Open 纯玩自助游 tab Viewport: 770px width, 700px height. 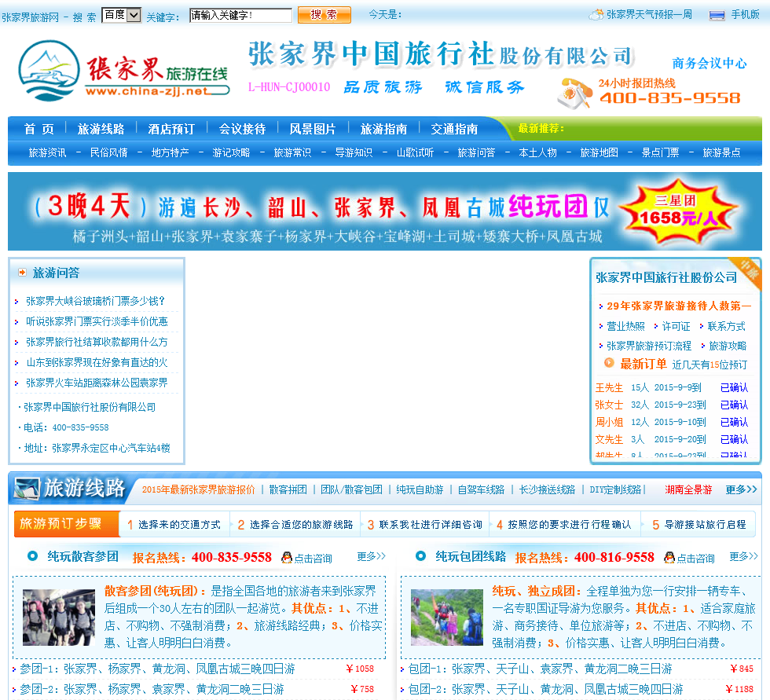coord(420,489)
